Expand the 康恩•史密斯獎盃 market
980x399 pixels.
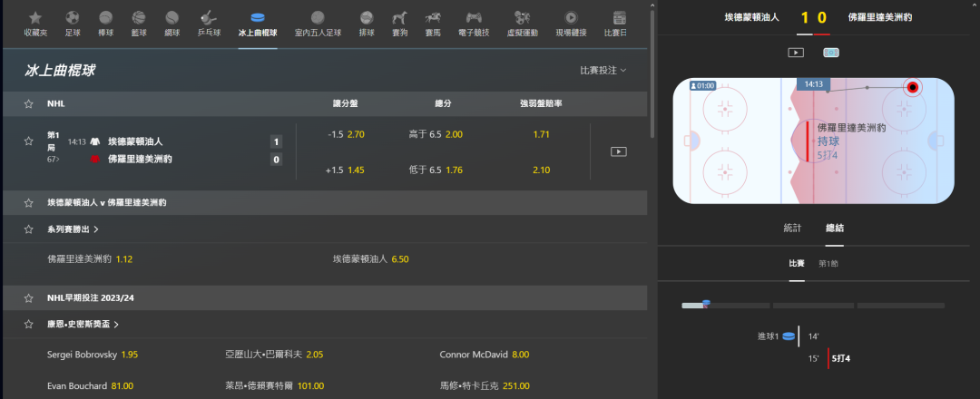[116, 324]
